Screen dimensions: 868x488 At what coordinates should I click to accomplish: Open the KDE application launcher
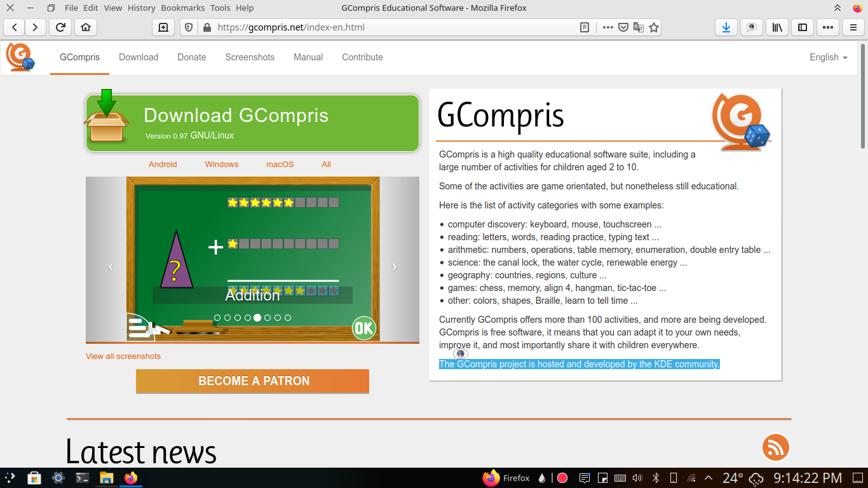(10, 478)
